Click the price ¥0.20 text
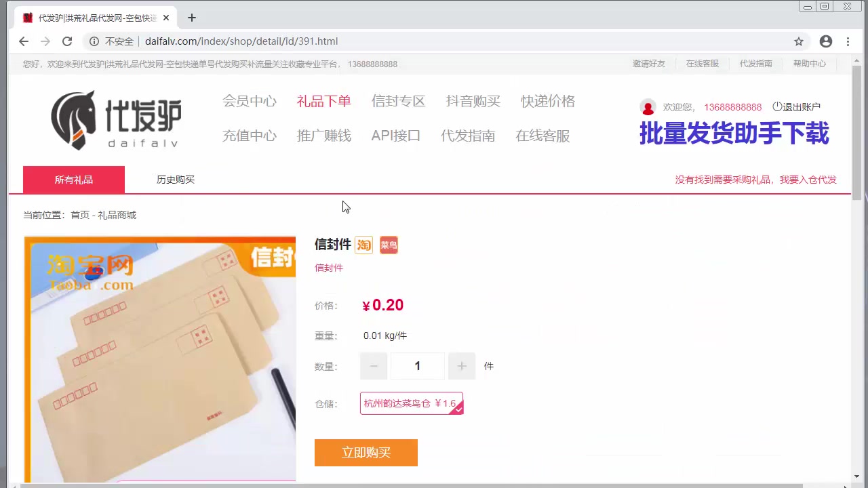868x488 pixels. tap(383, 305)
